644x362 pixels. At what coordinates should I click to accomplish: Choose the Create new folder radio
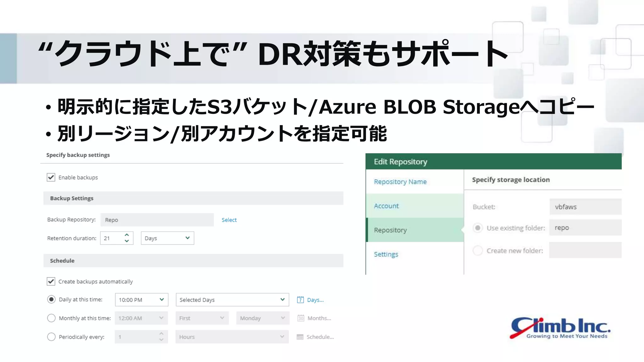[478, 250]
